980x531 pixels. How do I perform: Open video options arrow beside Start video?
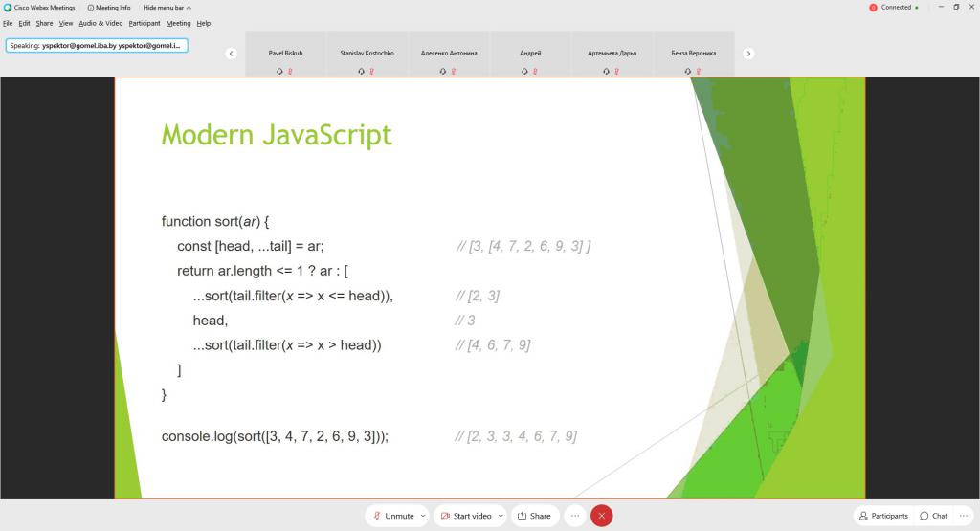tap(501, 516)
